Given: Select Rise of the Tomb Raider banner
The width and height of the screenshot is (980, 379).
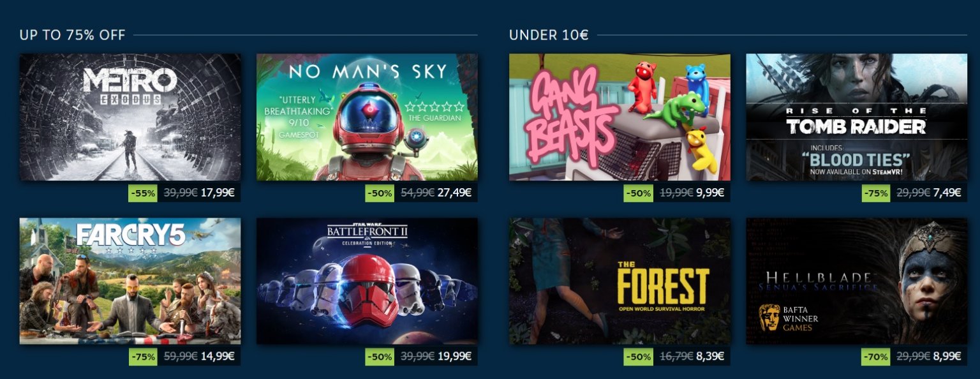Looking at the screenshot, I should coord(857,117).
